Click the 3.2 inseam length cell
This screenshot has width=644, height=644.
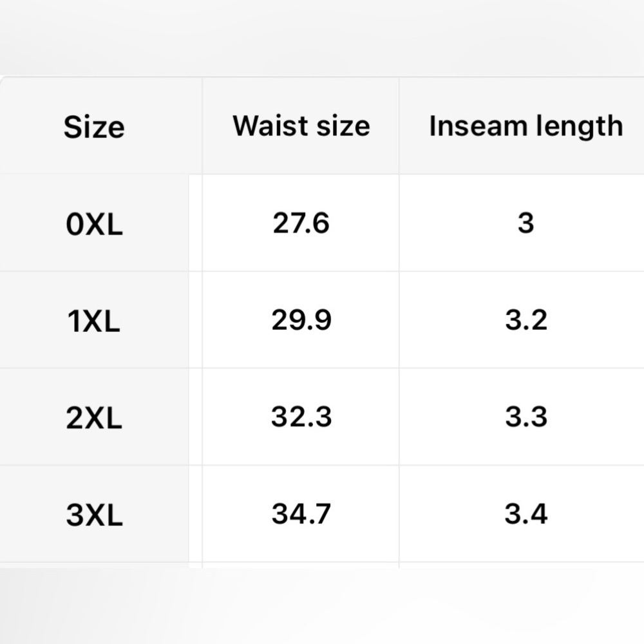[526, 320]
